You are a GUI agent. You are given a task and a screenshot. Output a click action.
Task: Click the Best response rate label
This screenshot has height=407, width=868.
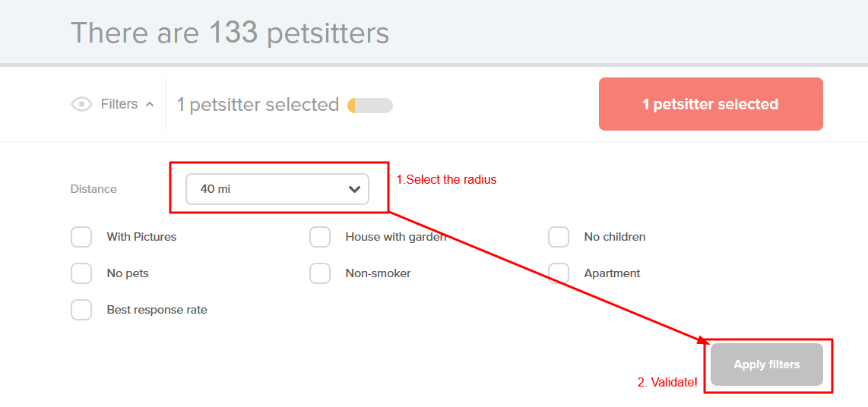pyautogui.click(x=157, y=310)
